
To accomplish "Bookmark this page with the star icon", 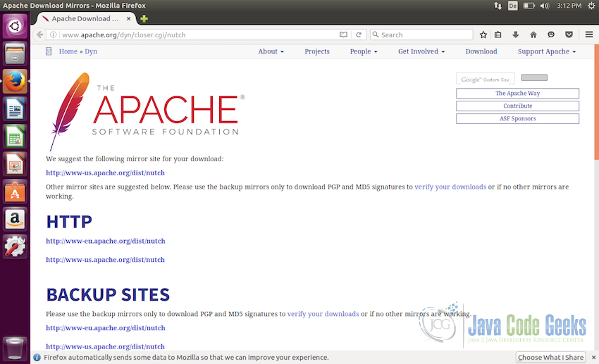I will [483, 34].
